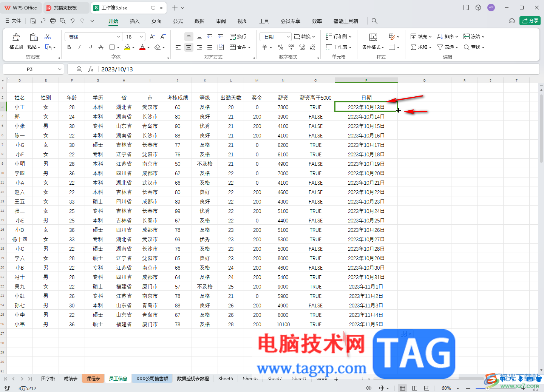Click the percent style icon

click(281, 47)
